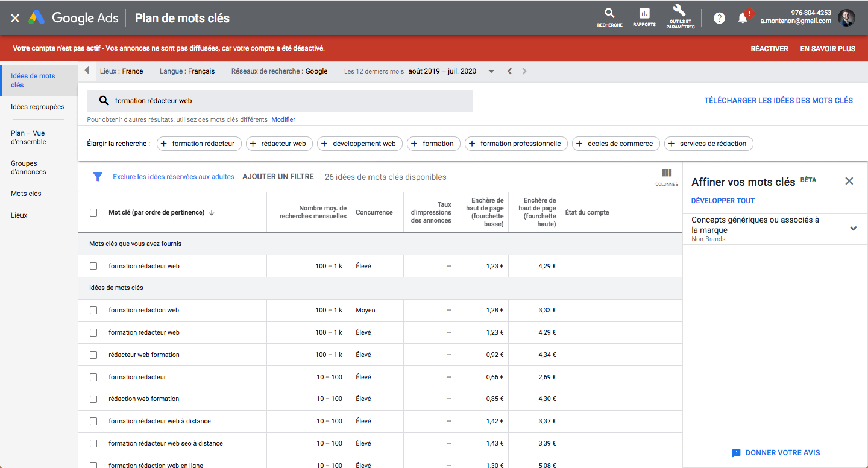Click DONNER VOTRE AVIS
Image resolution: width=868 pixels, height=468 pixels.
click(x=782, y=453)
